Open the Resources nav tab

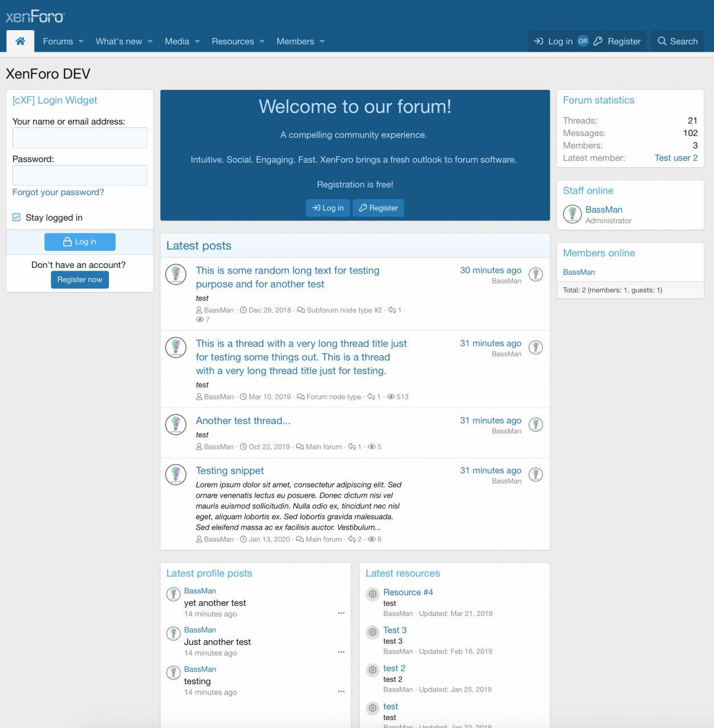click(x=233, y=42)
